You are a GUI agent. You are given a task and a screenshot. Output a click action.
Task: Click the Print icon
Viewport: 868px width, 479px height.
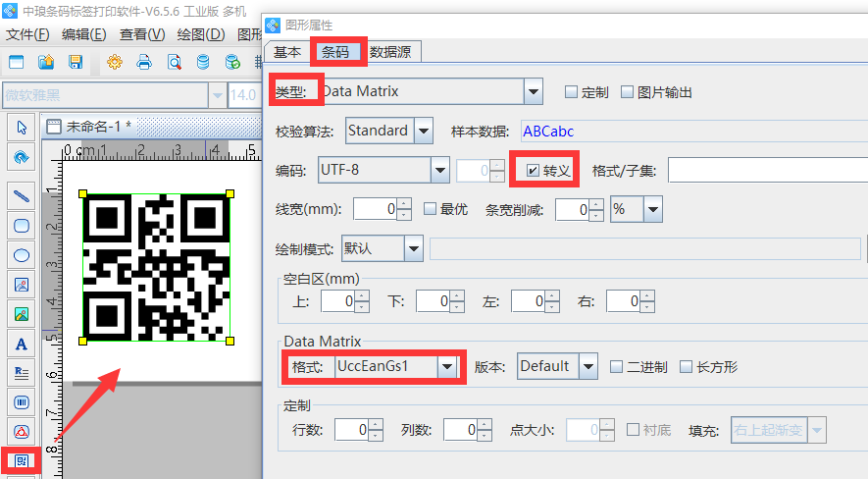point(144,62)
